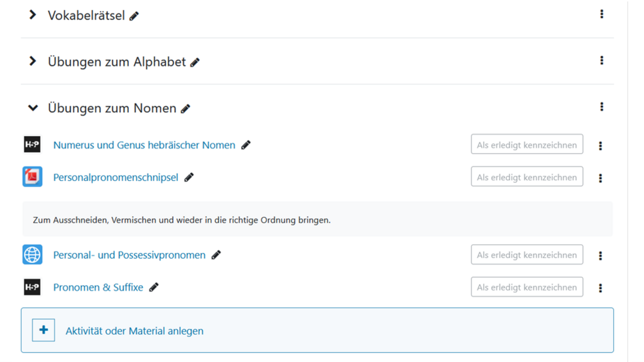Edit the Pronomen & Suffixe title with pencil
This screenshot has height=362, width=644.
154,287
